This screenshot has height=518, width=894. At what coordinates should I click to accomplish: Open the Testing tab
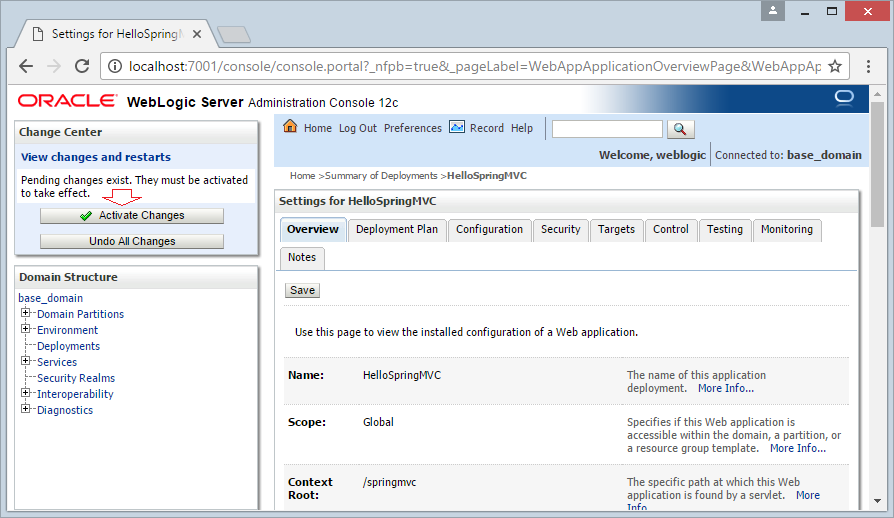point(725,230)
